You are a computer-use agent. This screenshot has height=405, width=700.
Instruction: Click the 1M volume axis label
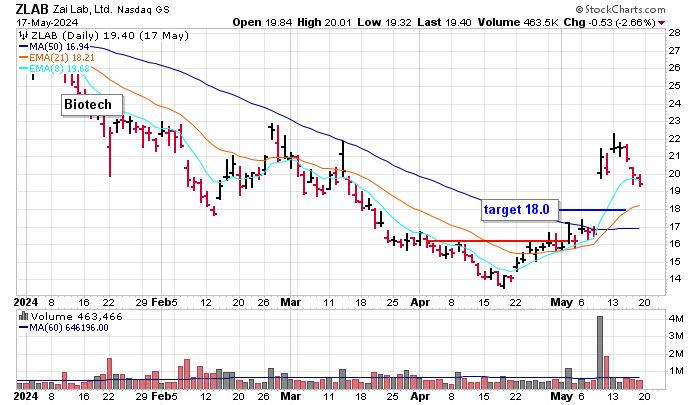click(x=676, y=371)
